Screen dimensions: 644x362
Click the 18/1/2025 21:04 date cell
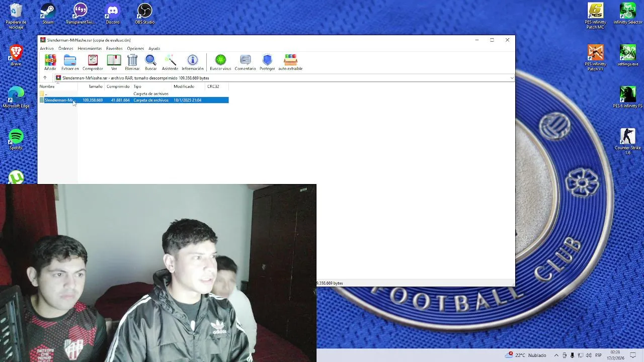tap(188, 100)
